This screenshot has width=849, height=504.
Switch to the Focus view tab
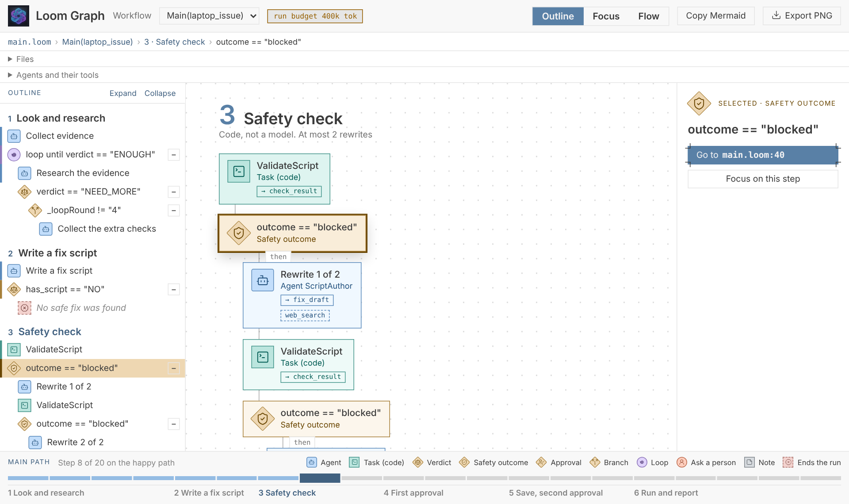pyautogui.click(x=606, y=16)
